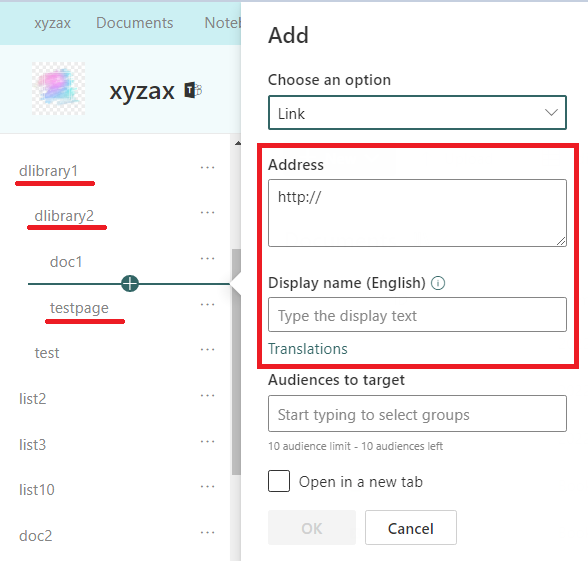Click the Cancel button
Image resolution: width=588 pixels, height=561 pixels.
411,527
